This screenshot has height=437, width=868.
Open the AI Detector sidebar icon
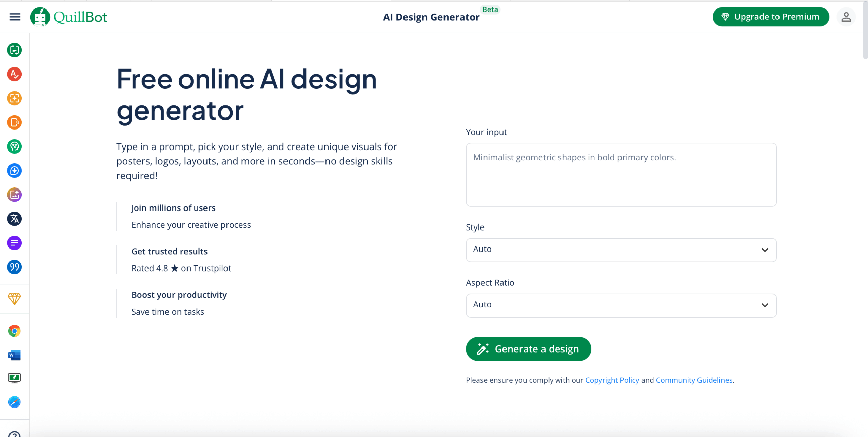[x=15, y=98]
